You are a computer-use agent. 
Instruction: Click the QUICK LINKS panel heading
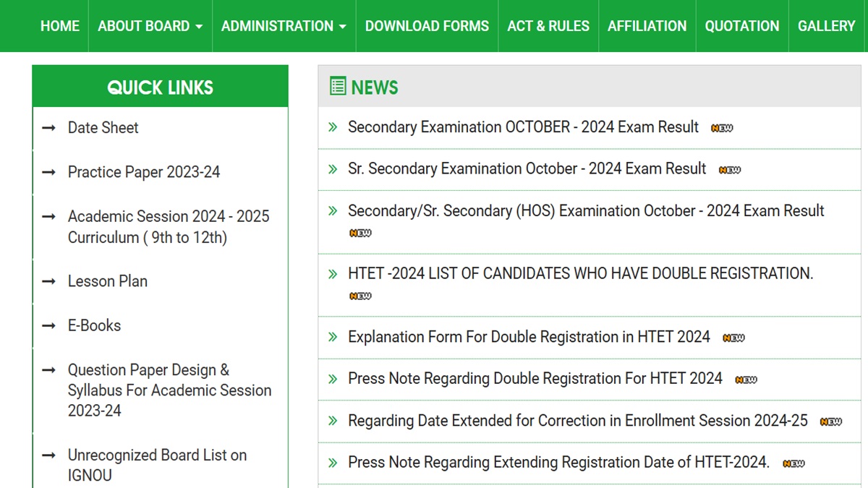pos(160,87)
